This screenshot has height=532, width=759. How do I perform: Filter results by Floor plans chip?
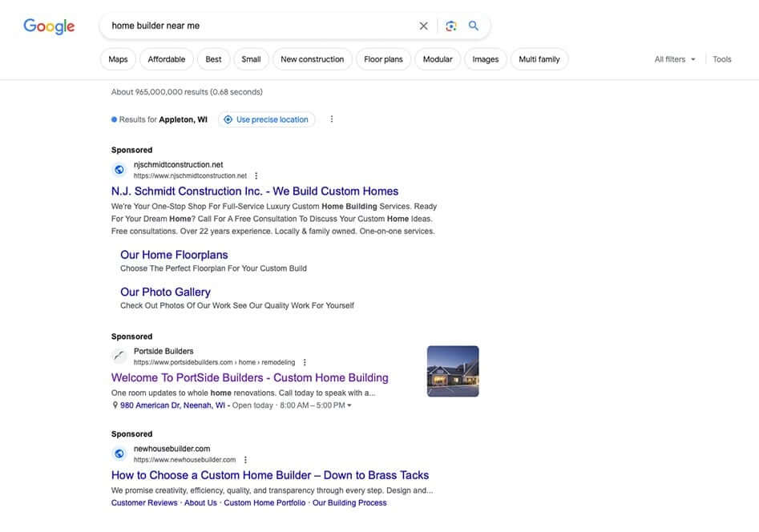click(x=383, y=59)
